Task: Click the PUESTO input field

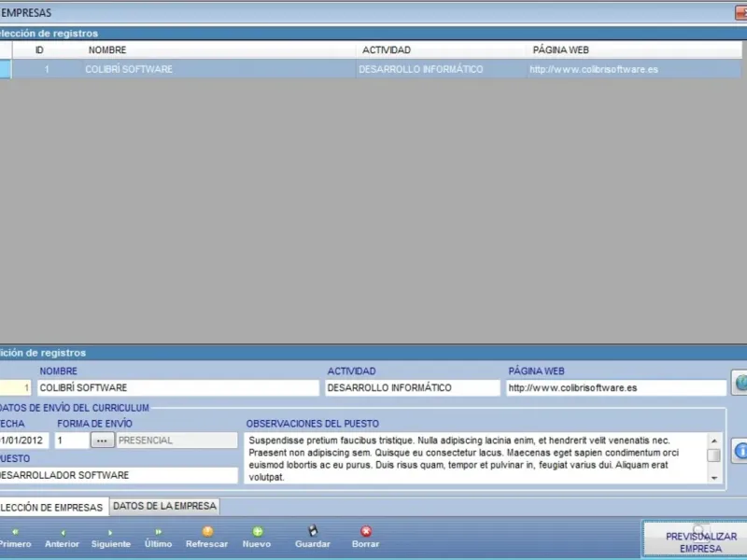Action: point(119,475)
